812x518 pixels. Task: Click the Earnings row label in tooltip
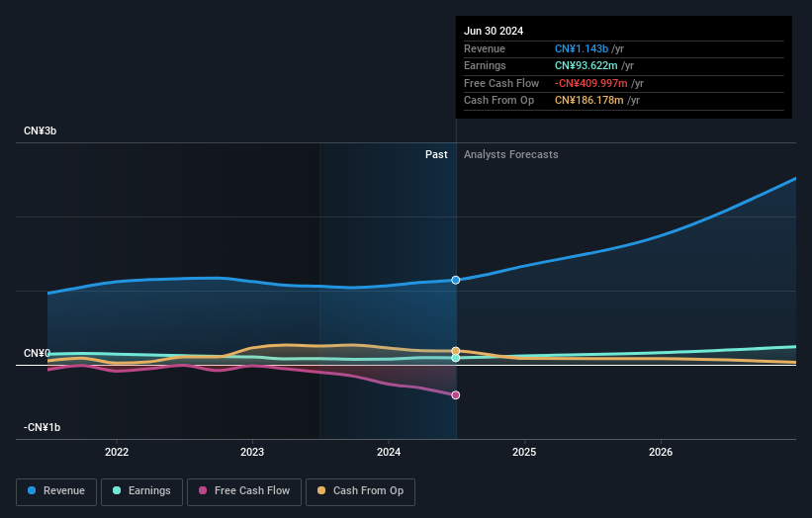coord(485,65)
